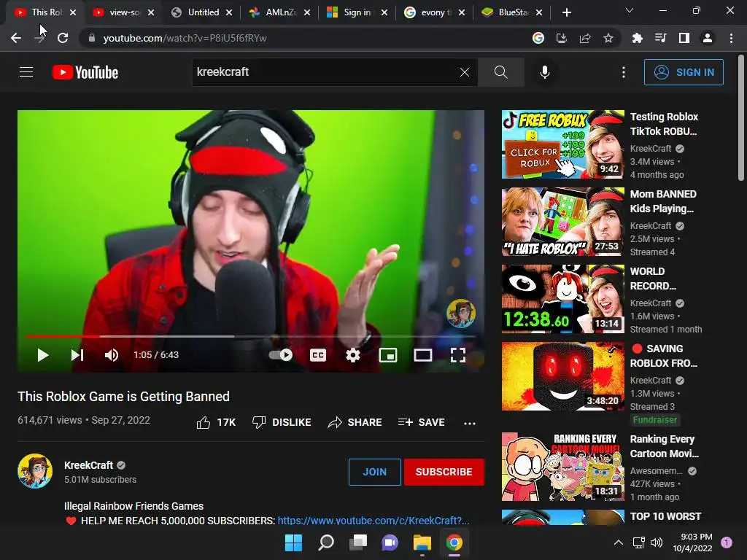Click the KreekCraft channel name
Image resolution: width=747 pixels, height=560 pixels.
pyautogui.click(x=88, y=465)
